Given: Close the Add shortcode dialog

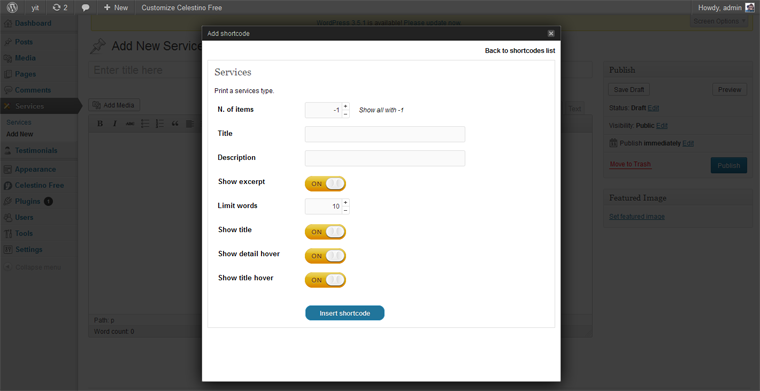Looking at the screenshot, I should coord(551,33).
